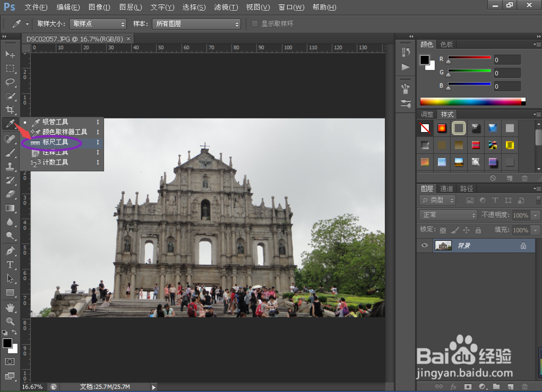Open 不透明度 value dropdown arrow
This screenshot has height=392, width=542.
(x=536, y=215)
